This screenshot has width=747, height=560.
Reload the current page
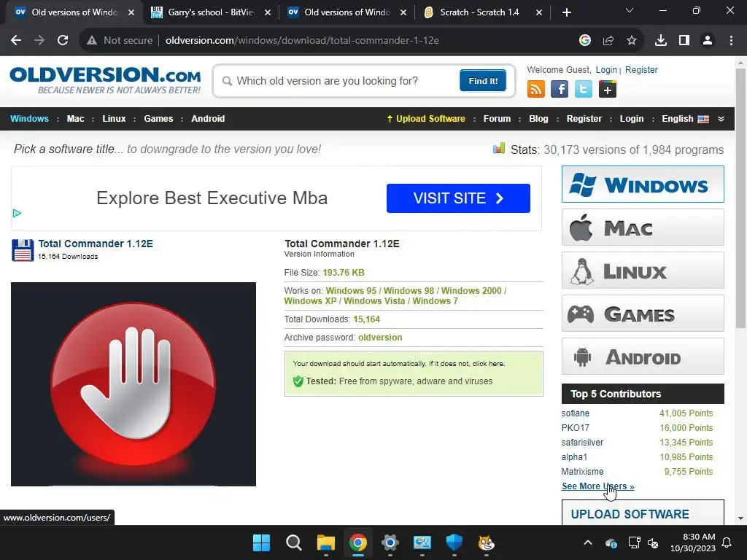pos(63,41)
